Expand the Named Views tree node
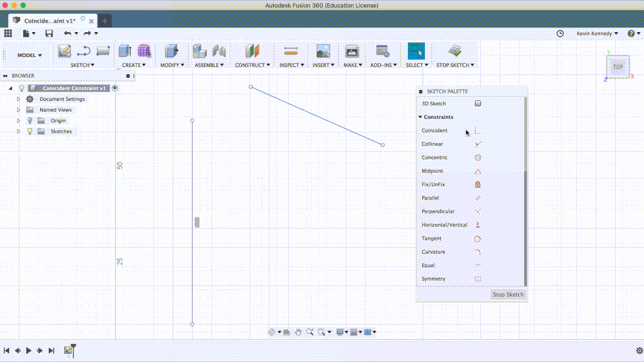 18,110
